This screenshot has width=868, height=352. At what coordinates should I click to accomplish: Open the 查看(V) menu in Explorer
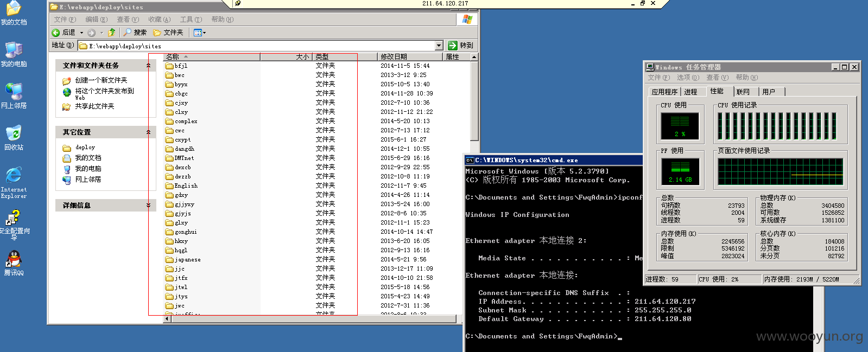pos(128,19)
